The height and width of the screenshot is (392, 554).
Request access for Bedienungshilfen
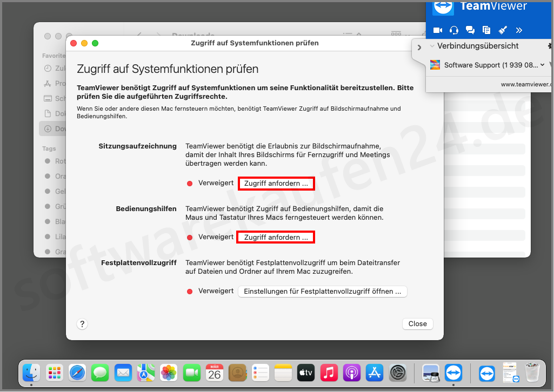pos(276,238)
